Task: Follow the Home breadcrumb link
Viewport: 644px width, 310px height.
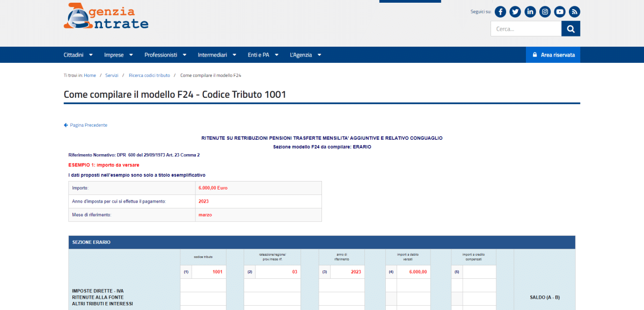Action: (x=90, y=76)
